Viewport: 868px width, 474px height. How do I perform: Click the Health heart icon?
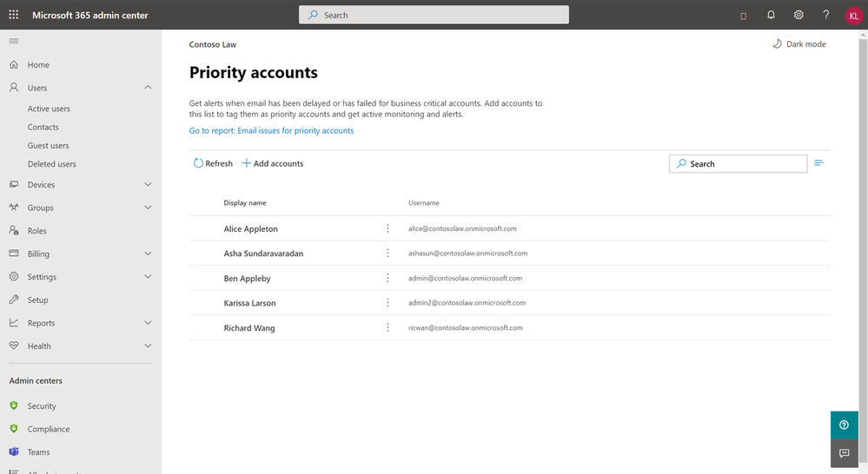pyautogui.click(x=14, y=346)
